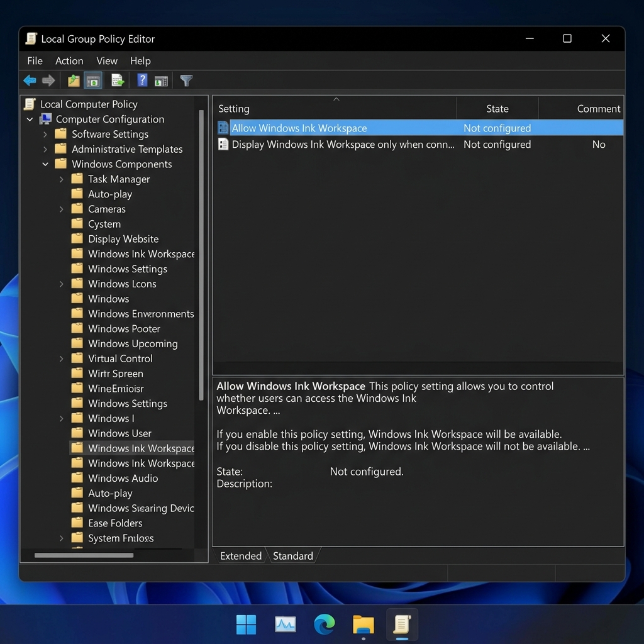
Task: Click the Show/Hide Action Pane icon
Action: [161, 81]
